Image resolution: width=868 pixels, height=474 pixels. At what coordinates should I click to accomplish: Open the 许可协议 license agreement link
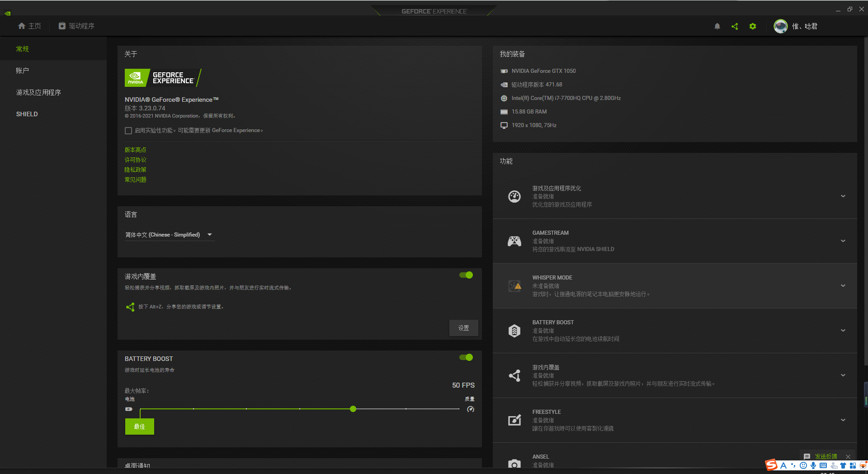point(136,160)
